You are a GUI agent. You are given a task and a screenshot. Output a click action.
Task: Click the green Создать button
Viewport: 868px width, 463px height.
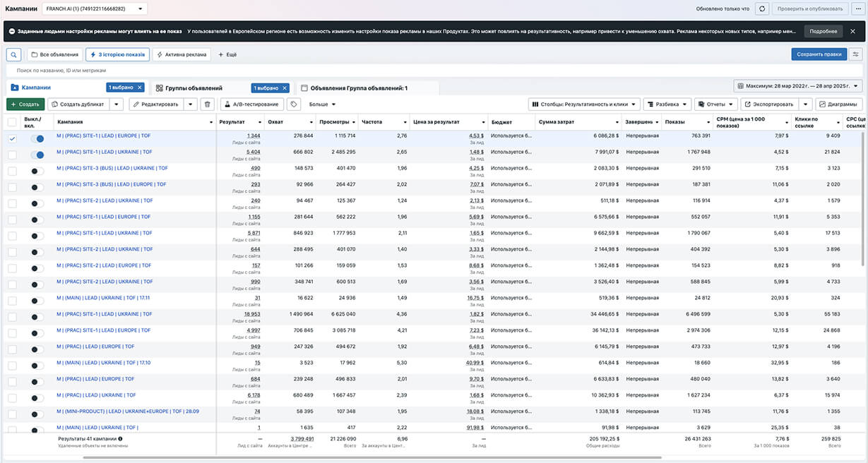coord(25,104)
